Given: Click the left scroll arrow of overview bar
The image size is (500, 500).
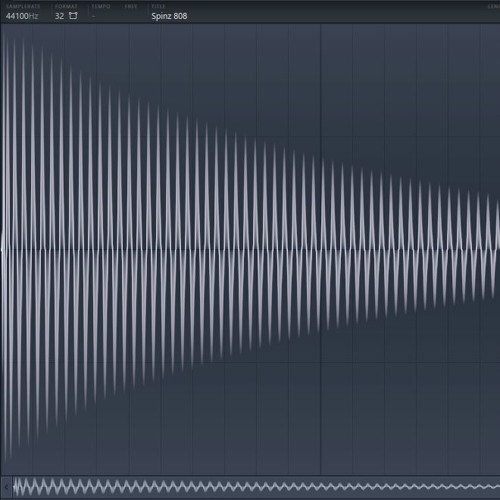Looking at the screenshot, I should pyautogui.click(x=6, y=487).
